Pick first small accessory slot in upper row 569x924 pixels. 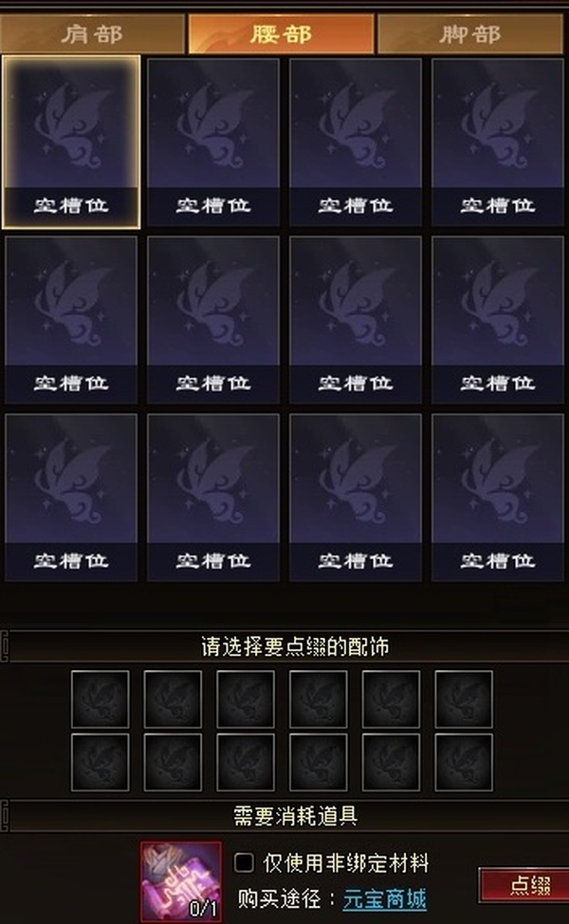pyautogui.click(x=101, y=698)
